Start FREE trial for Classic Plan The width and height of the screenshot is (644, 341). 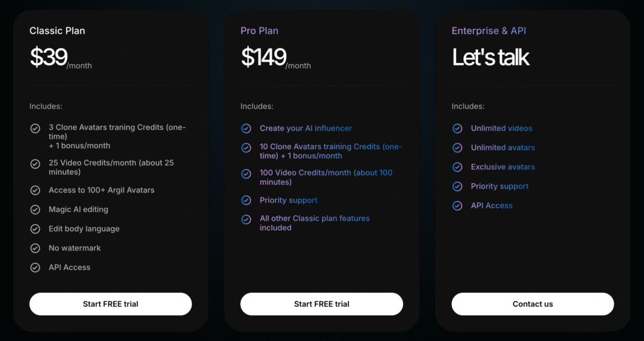[x=111, y=304]
